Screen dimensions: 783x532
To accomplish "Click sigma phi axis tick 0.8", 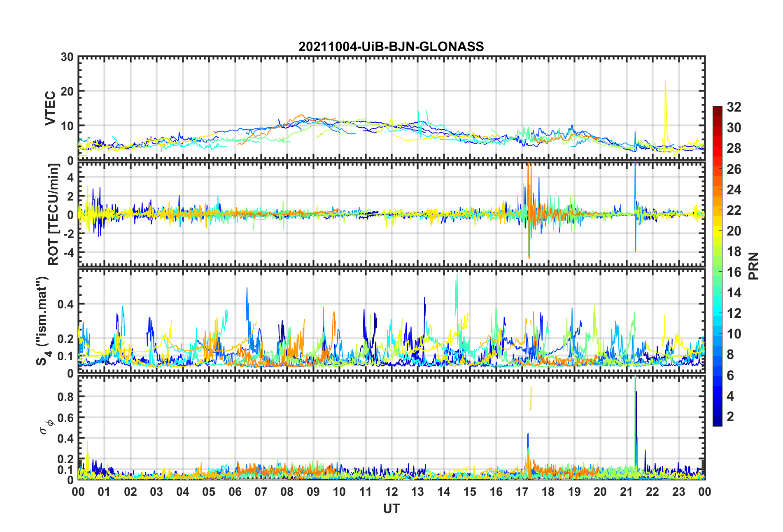I will (66, 397).
